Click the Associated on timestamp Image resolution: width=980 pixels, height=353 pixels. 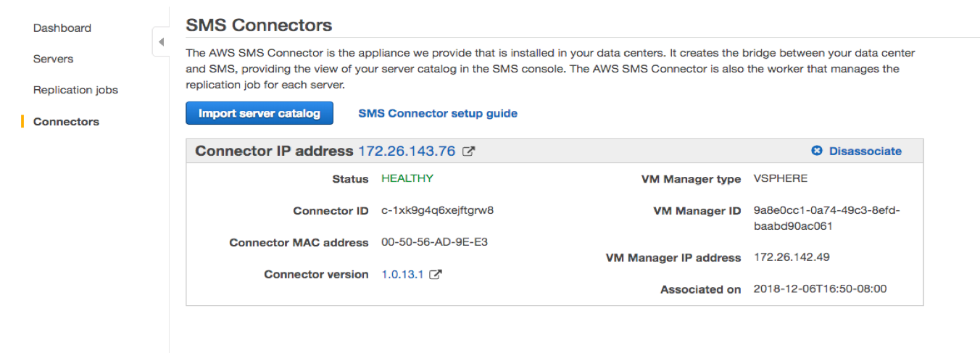[x=820, y=288]
